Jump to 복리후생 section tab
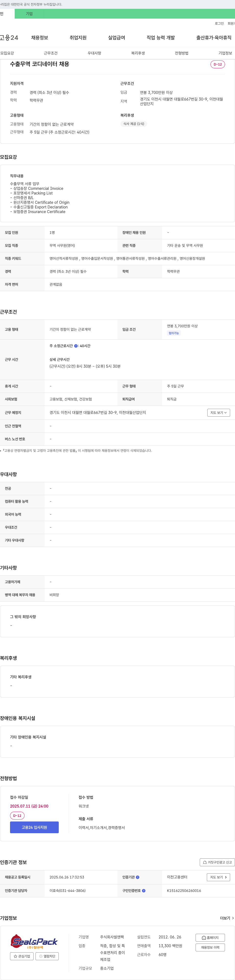235x980 pixels. pos(138,53)
